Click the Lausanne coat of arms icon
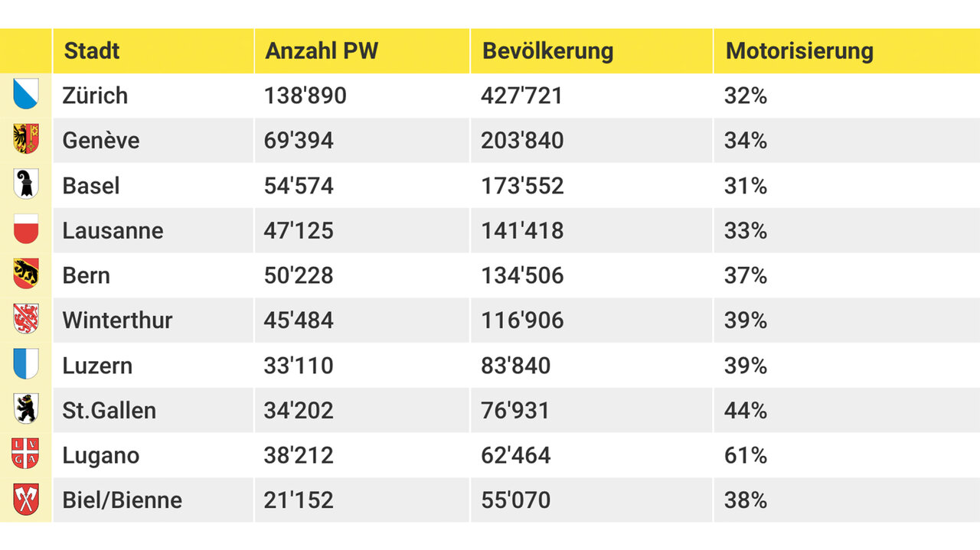980x550 pixels. (x=25, y=229)
